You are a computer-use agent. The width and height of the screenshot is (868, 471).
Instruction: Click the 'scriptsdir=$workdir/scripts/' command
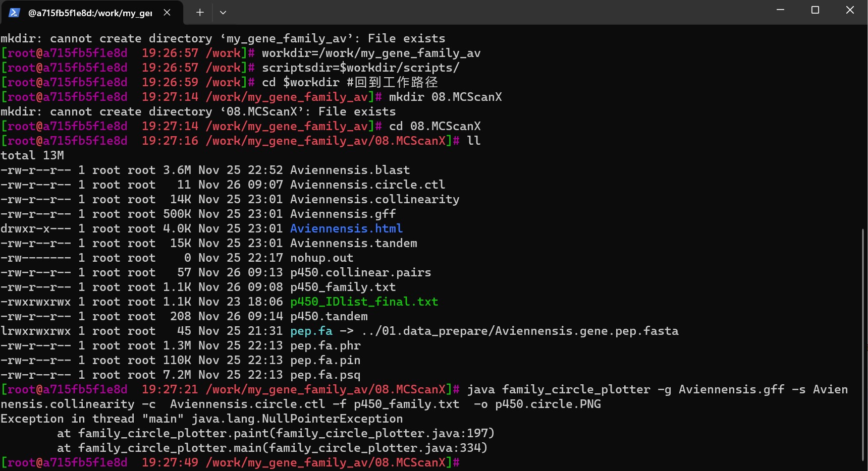(360, 68)
